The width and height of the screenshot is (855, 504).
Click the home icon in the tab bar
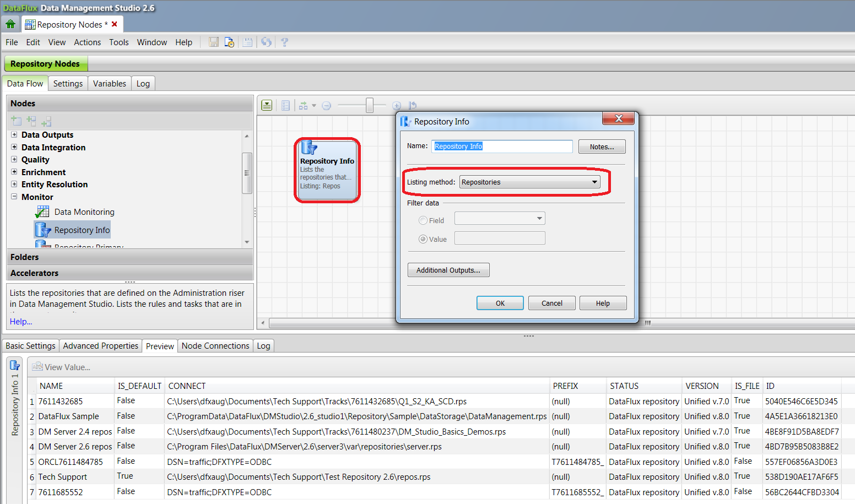click(x=11, y=24)
